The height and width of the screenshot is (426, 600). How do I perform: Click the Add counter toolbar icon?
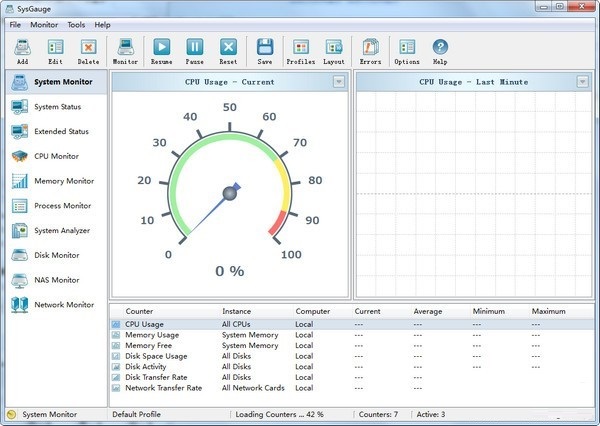[22, 47]
